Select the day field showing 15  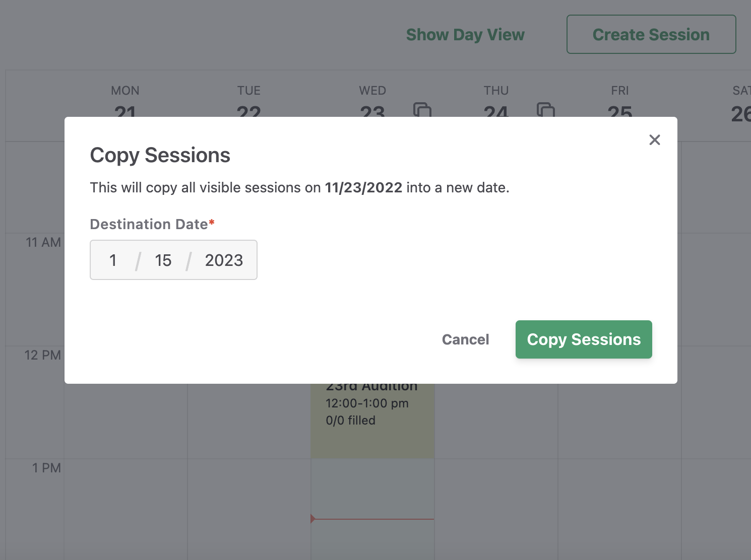163,260
